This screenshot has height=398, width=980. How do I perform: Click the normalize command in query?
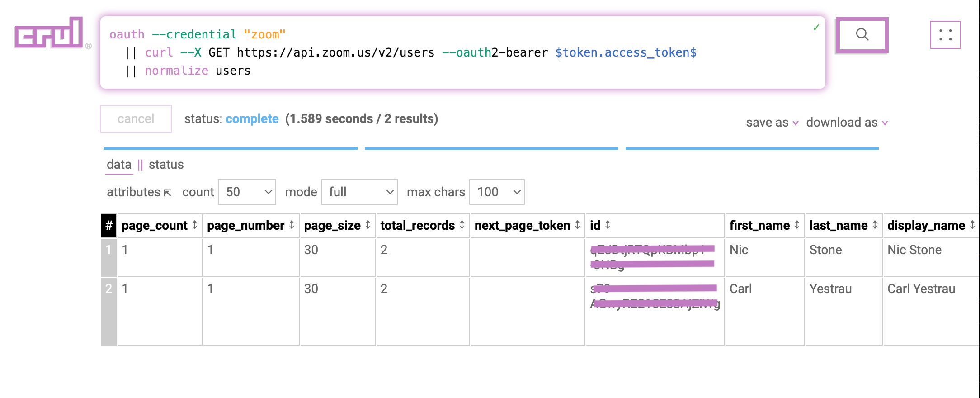tap(176, 71)
